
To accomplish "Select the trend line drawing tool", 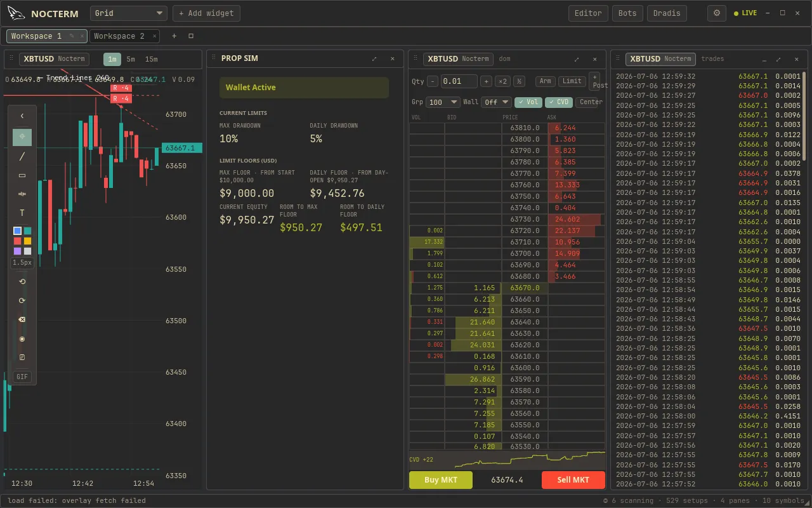I will (x=22, y=156).
